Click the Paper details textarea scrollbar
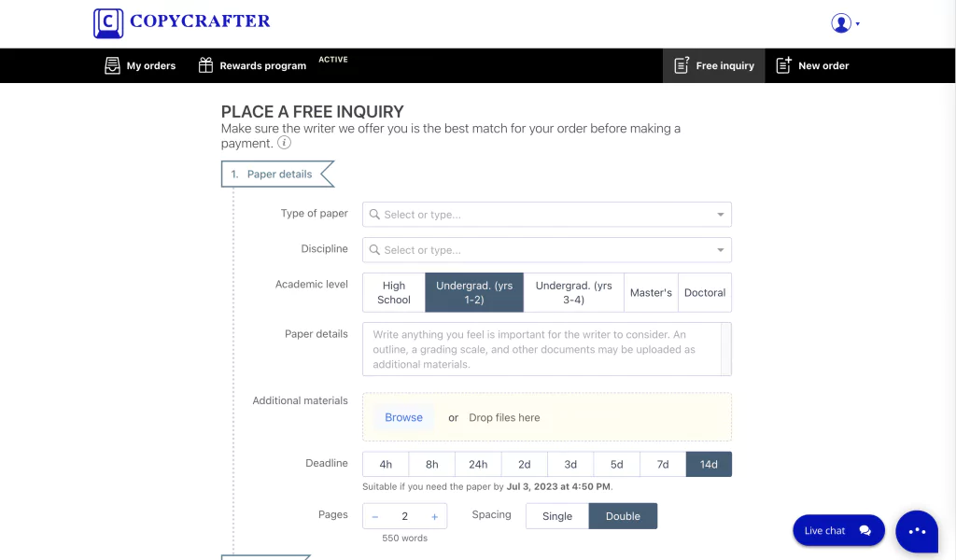This screenshot has height=560, width=956. pos(726,349)
